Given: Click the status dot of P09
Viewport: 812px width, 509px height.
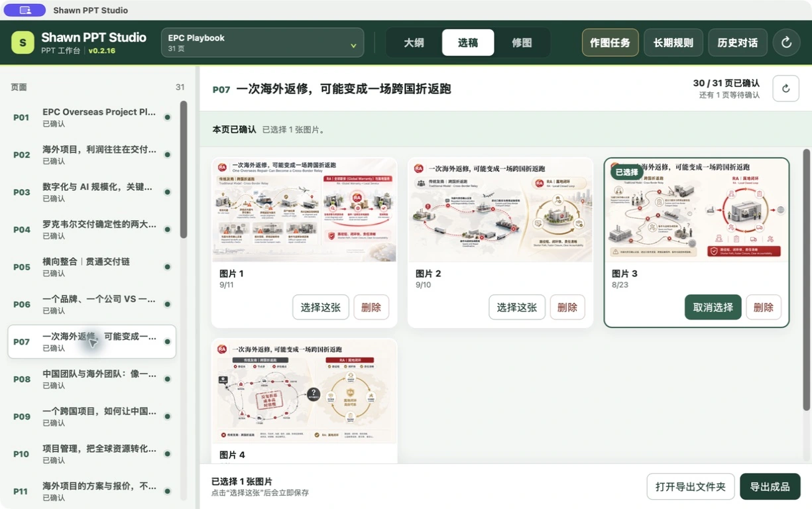Looking at the screenshot, I should (167, 417).
